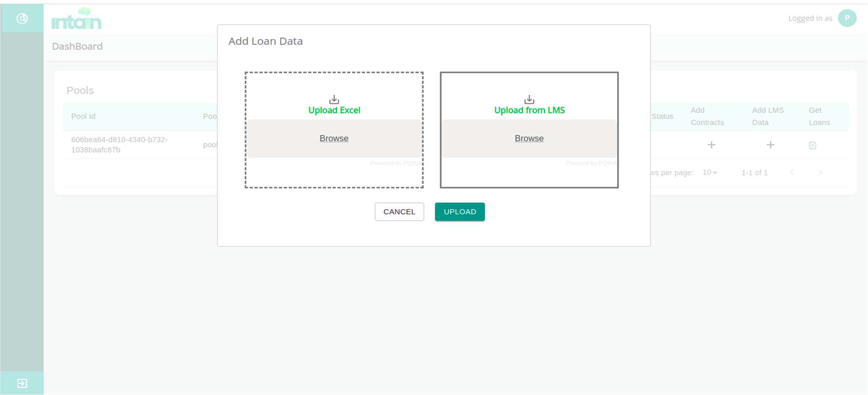Click the Pool Id column header
The width and height of the screenshot is (868, 395).
[83, 117]
